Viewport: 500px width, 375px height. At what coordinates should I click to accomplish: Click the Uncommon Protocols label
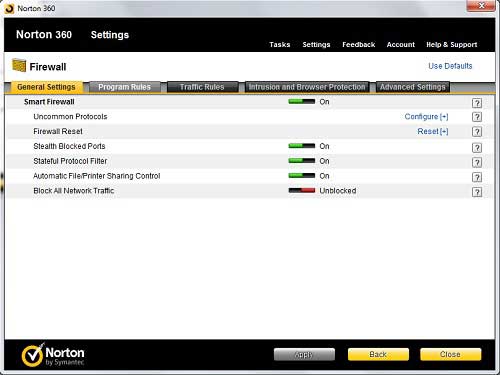70,117
